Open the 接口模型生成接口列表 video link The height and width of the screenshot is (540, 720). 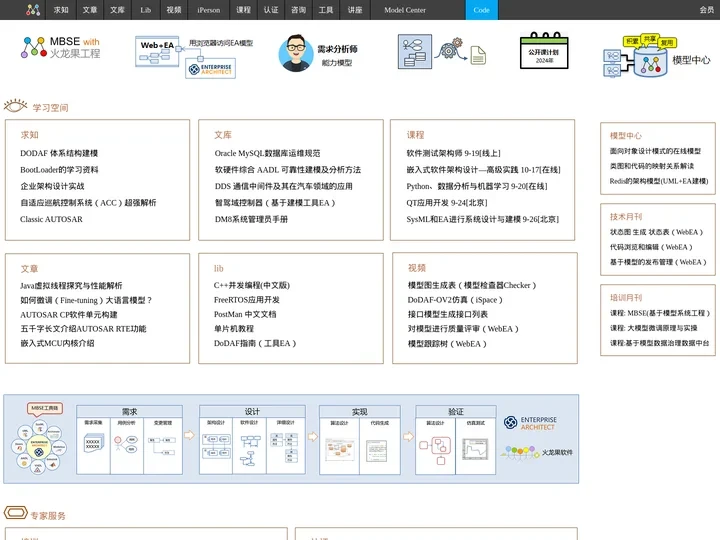(448, 314)
